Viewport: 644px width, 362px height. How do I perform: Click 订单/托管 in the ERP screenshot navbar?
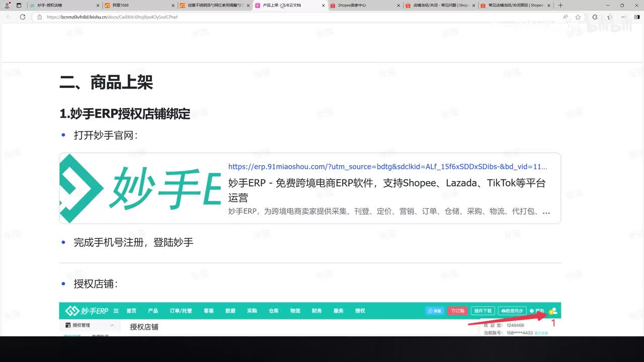click(181, 311)
